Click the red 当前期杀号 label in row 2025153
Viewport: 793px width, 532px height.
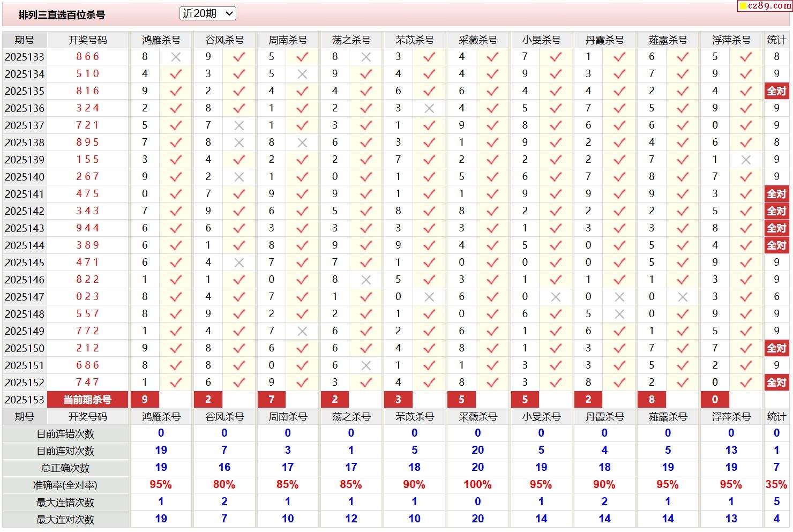tap(88, 400)
